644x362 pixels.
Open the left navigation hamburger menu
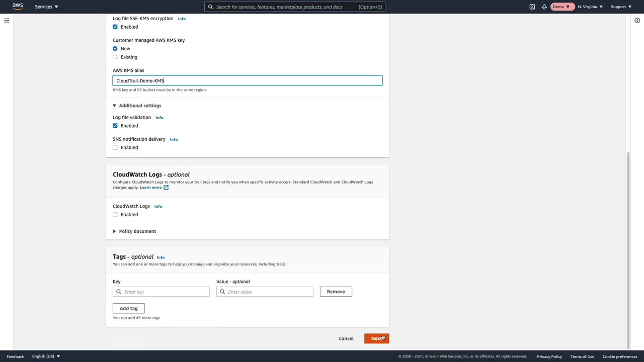(x=7, y=21)
